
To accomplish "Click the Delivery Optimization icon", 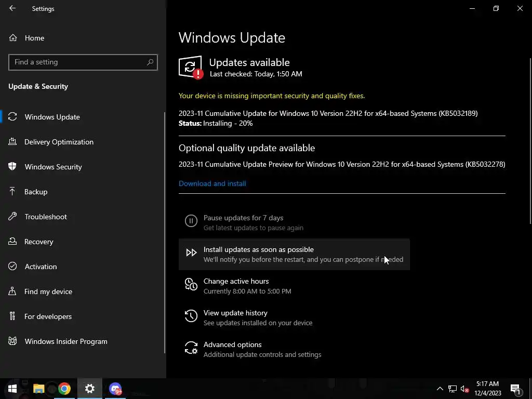I will point(12,142).
